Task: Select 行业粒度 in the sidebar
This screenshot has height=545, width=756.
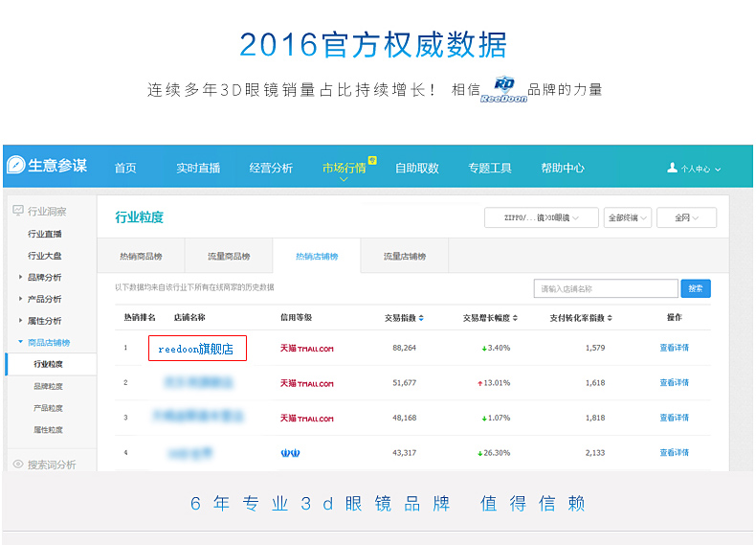Action: coord(48,364)
